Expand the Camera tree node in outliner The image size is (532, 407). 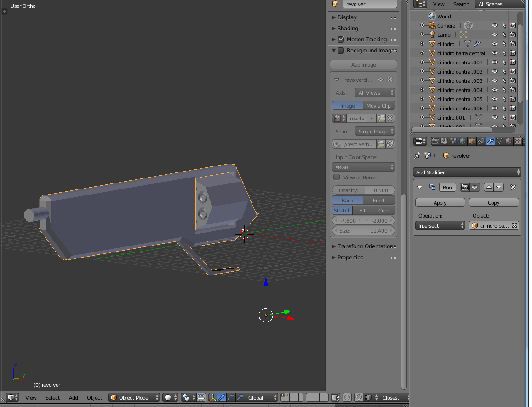(423, 25)
